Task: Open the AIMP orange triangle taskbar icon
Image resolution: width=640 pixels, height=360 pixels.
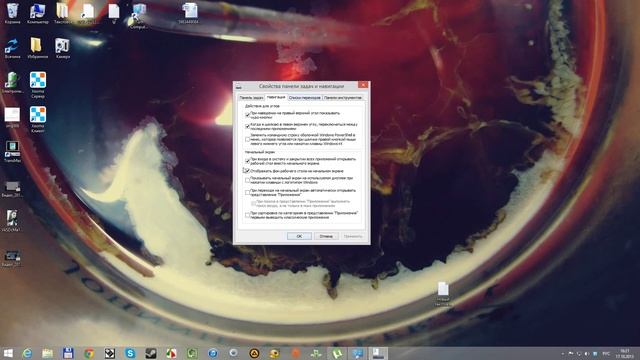Action: point(254,353)
